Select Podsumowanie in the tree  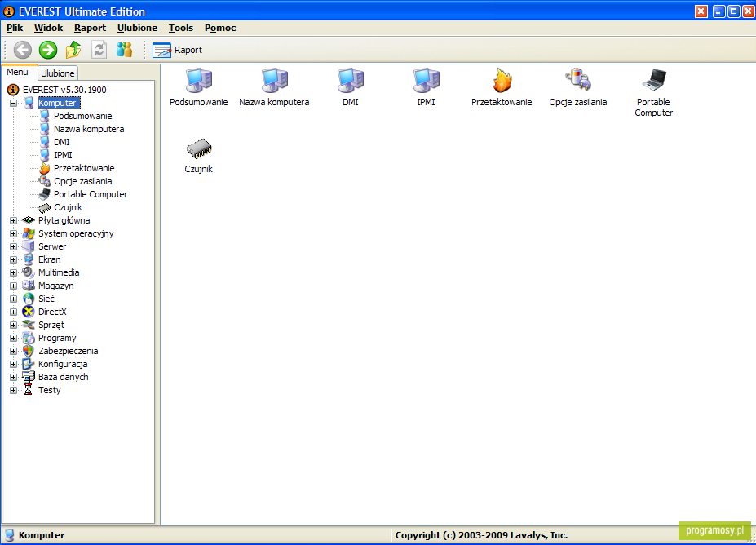[83, 116]
